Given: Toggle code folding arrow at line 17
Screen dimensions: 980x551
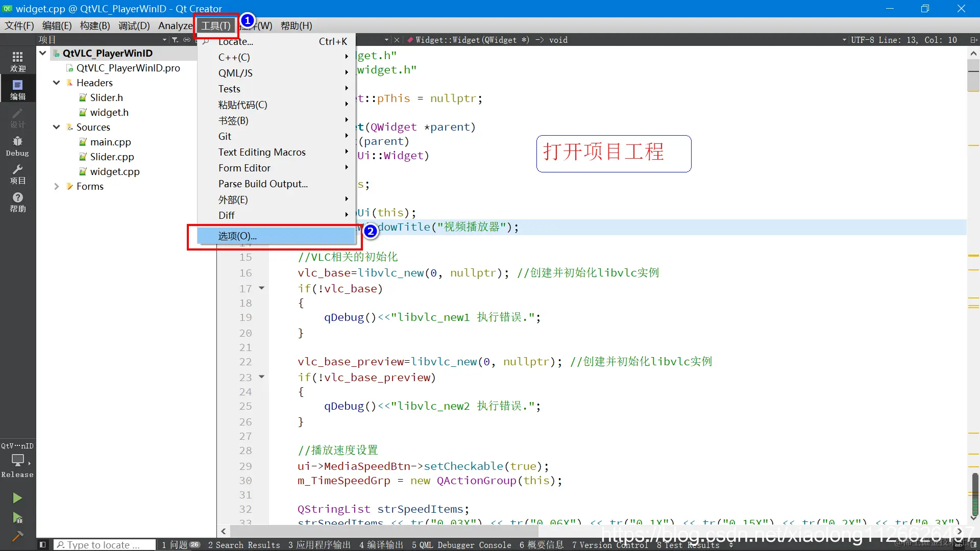Looking at the screenshot, I should pyautogui.click(x=262, y=288).
